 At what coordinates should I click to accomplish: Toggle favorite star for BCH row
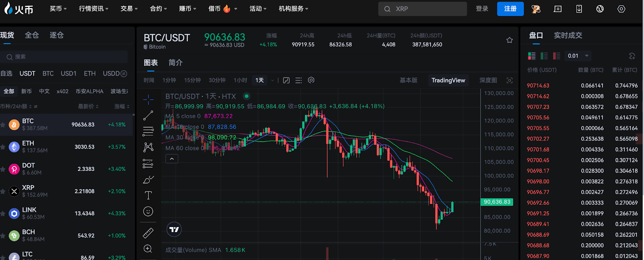[x=3, y=235]
